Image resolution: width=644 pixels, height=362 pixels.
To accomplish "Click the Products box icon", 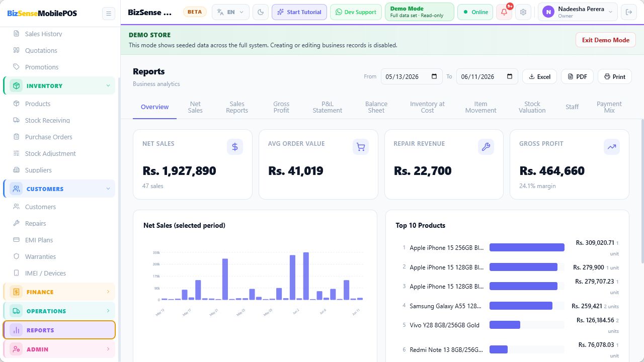I will click(16, 104).
